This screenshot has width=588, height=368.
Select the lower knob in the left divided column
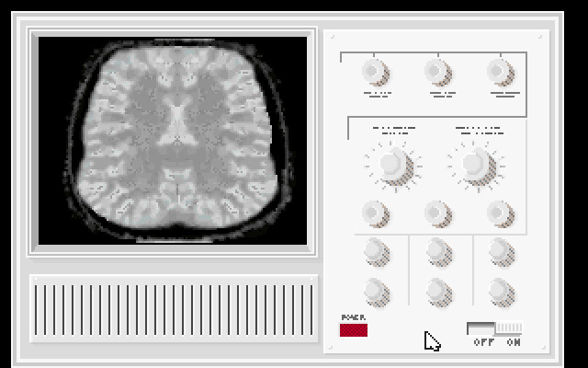tap(375, 292)
